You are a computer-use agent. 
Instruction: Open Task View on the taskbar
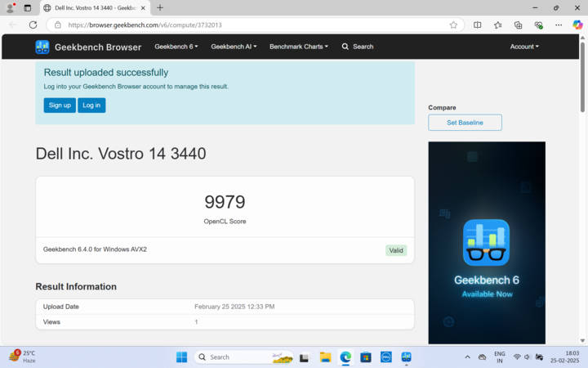[304, 357]
